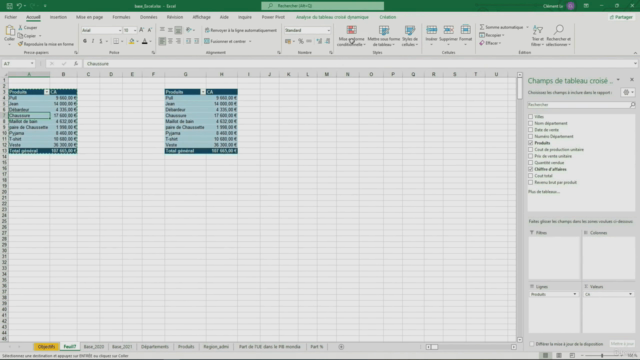Click Plus de tableaux link
Screen dimensions: 640x360
click(544, 191)
